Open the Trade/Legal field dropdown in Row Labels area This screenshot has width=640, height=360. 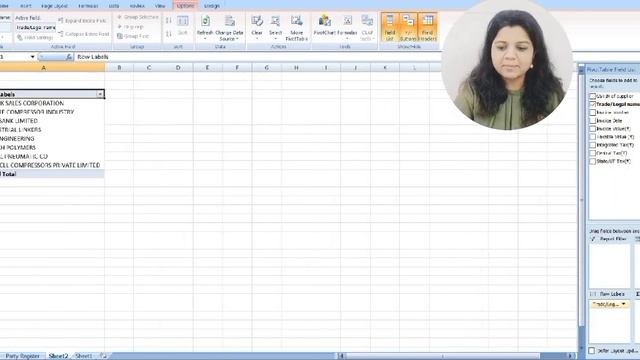[623, 304]
